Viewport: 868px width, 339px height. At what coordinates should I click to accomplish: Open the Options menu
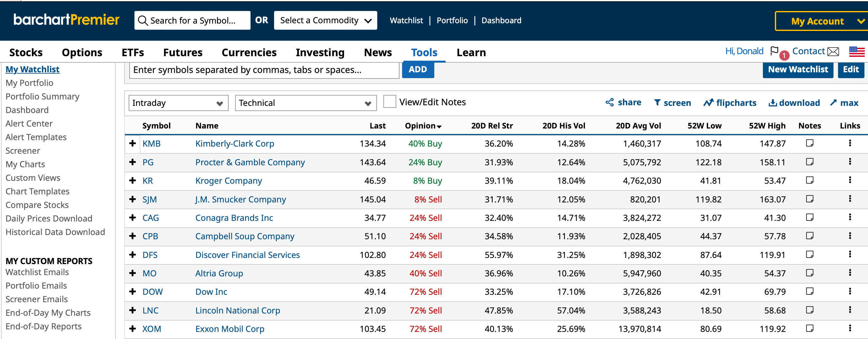pyautogui.click(x=82, y=52)
